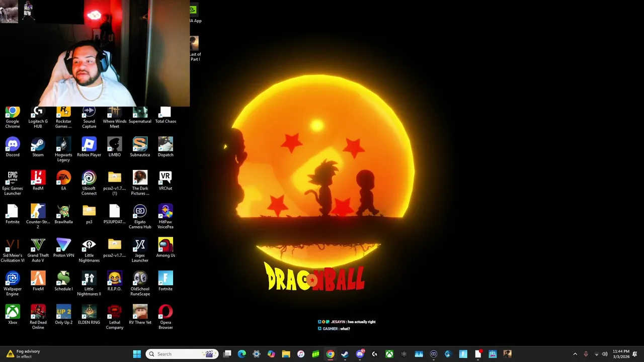Show hidden system tray icons
The height and width of the screenshot is (362, 644).
575,354
